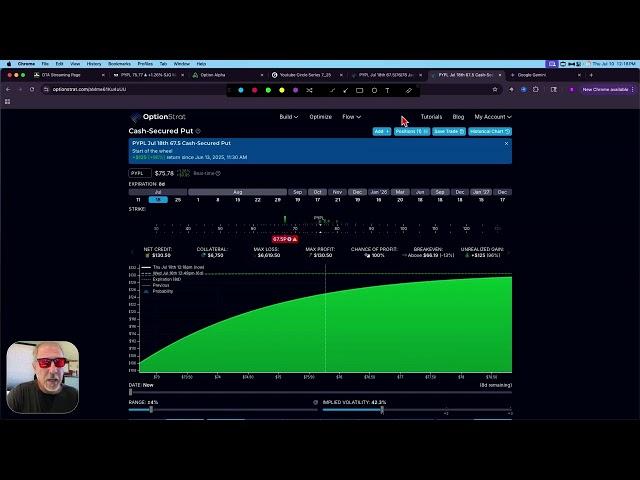Toggle the Probability legend entry

click(158, 291)
